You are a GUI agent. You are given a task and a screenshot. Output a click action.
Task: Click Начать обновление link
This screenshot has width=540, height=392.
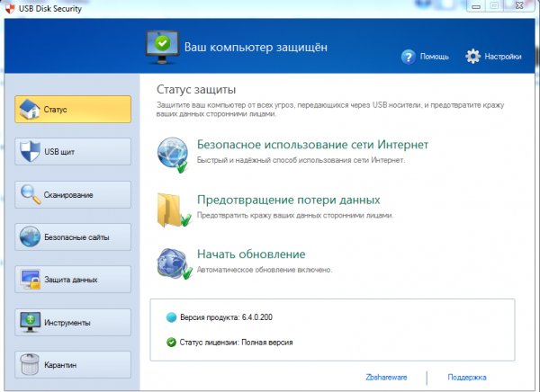coord(251,254)
